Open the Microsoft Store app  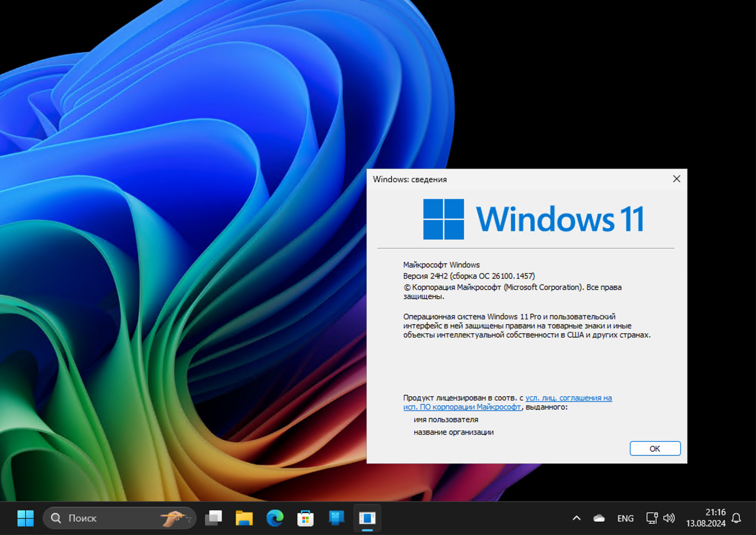tap(305, 518)
